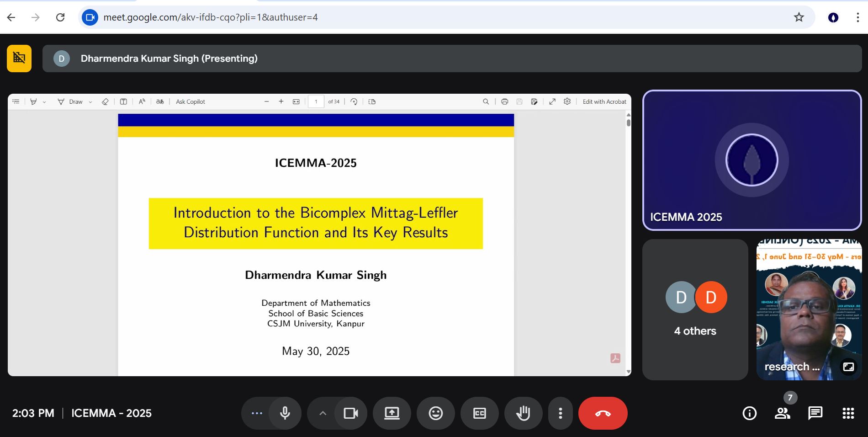Click the Acrobat icon on the slide
Viewport: 868px width, 437px height.
(x=615, y=358)
